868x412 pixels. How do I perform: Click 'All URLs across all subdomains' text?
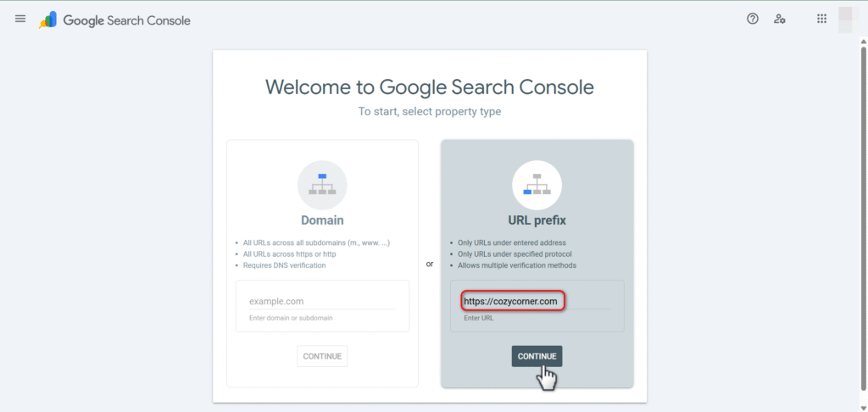[x=317, y=243]
